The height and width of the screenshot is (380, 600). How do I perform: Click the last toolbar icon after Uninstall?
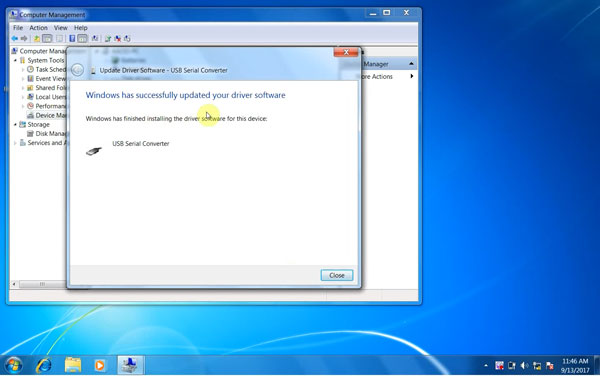[127, 38]
